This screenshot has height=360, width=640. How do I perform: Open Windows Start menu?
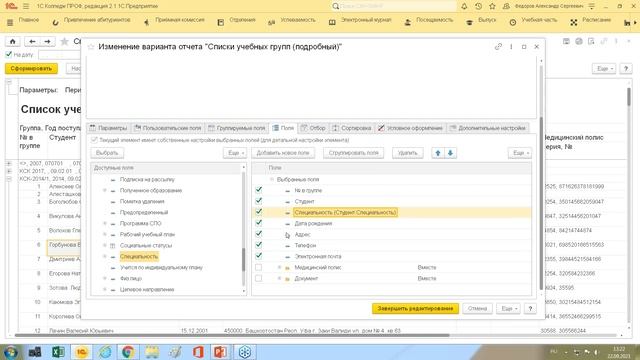[11, 352]
